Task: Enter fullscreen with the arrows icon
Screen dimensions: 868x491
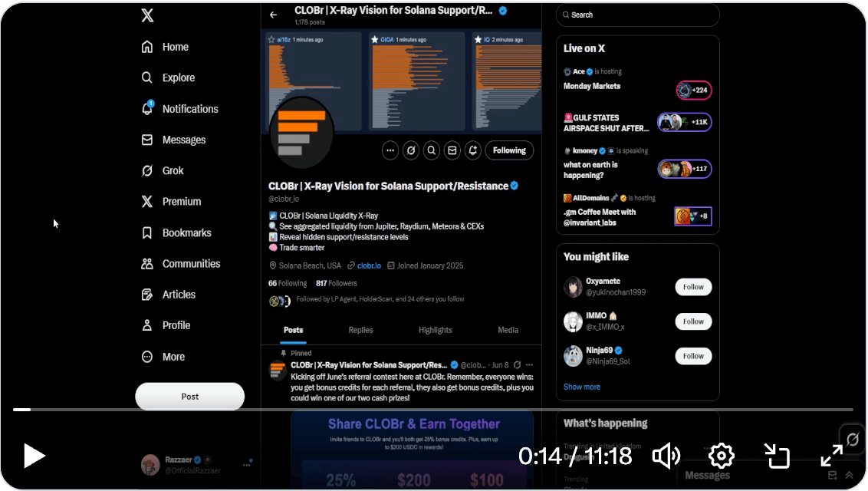Action: point(831,456)
